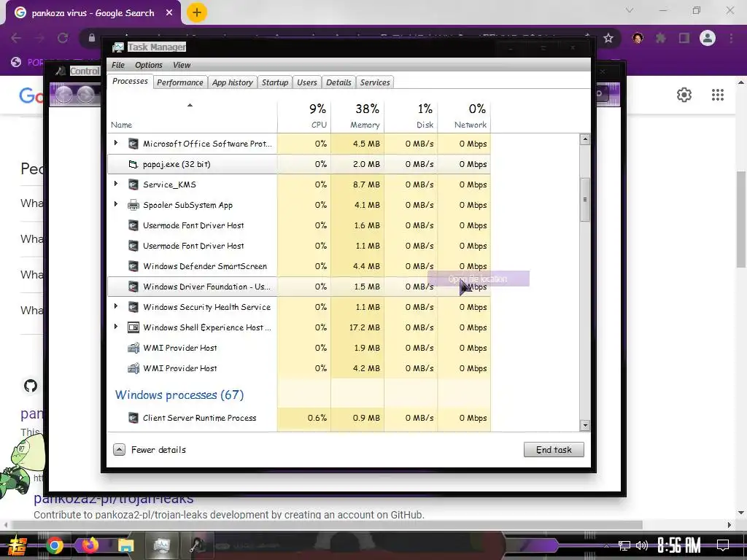This screenshot has height=560, width=747.
Task: Choose Open file location context item
Action: click(479, 279)
